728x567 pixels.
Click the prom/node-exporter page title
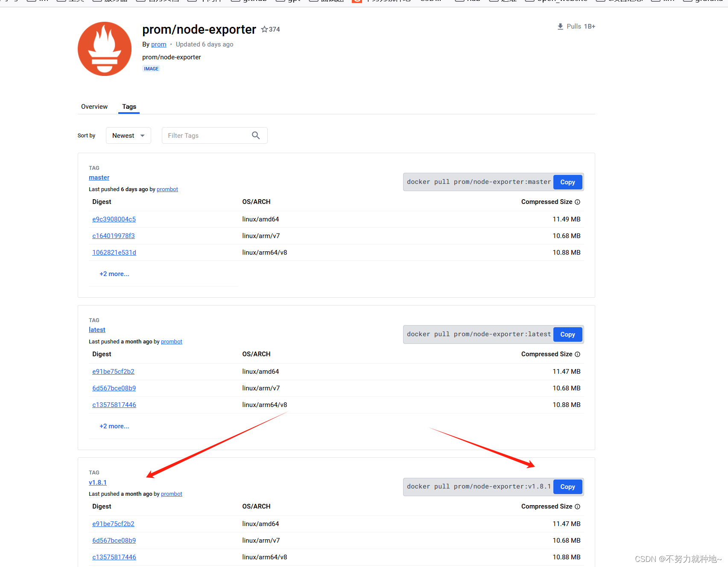199,29
